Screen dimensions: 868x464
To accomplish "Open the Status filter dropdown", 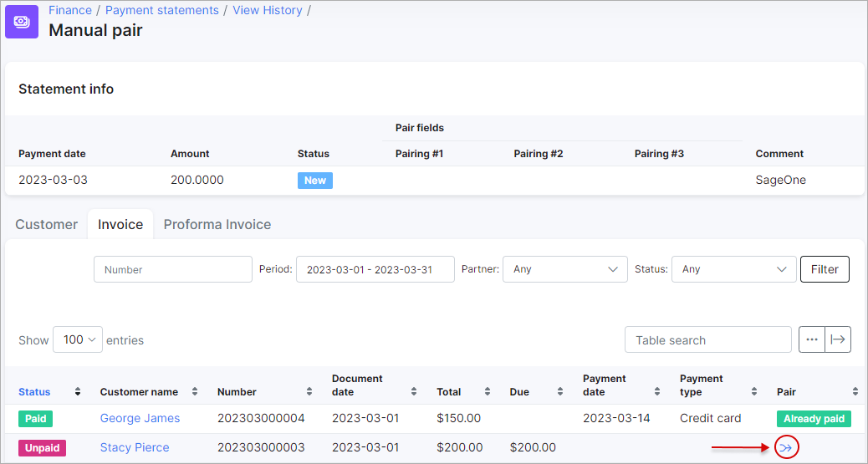I will tap(733, 269).
